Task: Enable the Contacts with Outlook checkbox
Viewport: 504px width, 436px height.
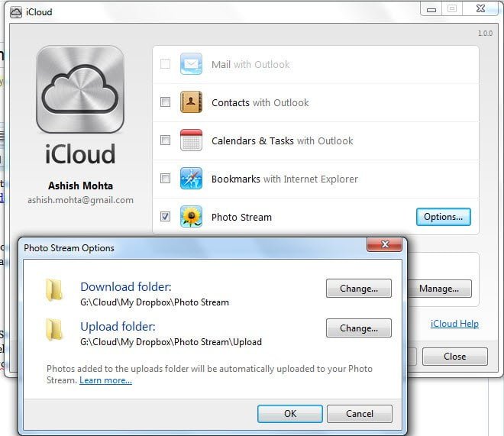Action: [x=165, y=102]
